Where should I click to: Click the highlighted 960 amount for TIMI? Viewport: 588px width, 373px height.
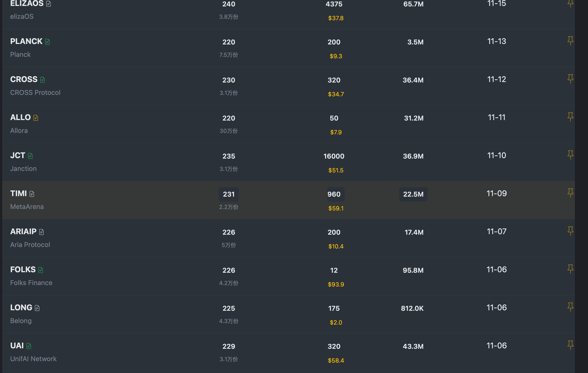334,194
